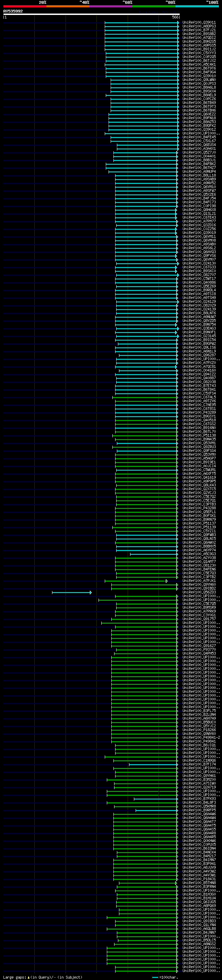Screen dimensions: 222x980
Task: Select hit label UniRef100_B9RFP5
Action: (199, 810)
